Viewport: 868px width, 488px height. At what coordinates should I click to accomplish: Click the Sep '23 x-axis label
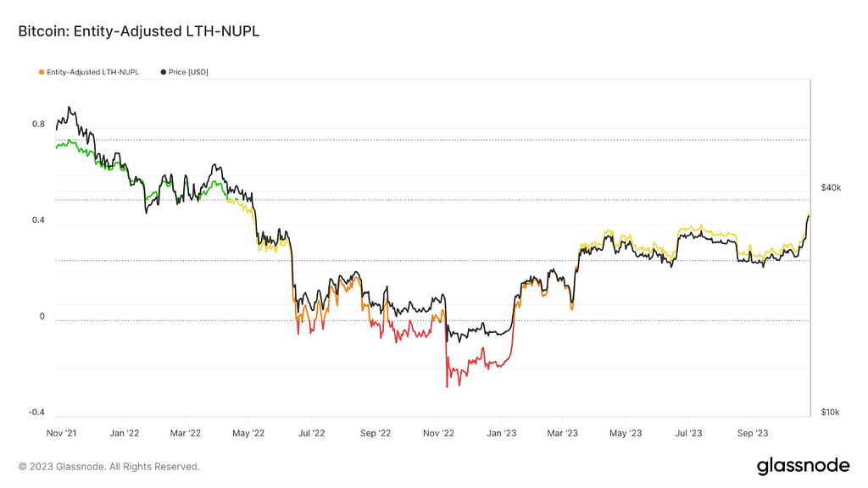tap(753, 433)
